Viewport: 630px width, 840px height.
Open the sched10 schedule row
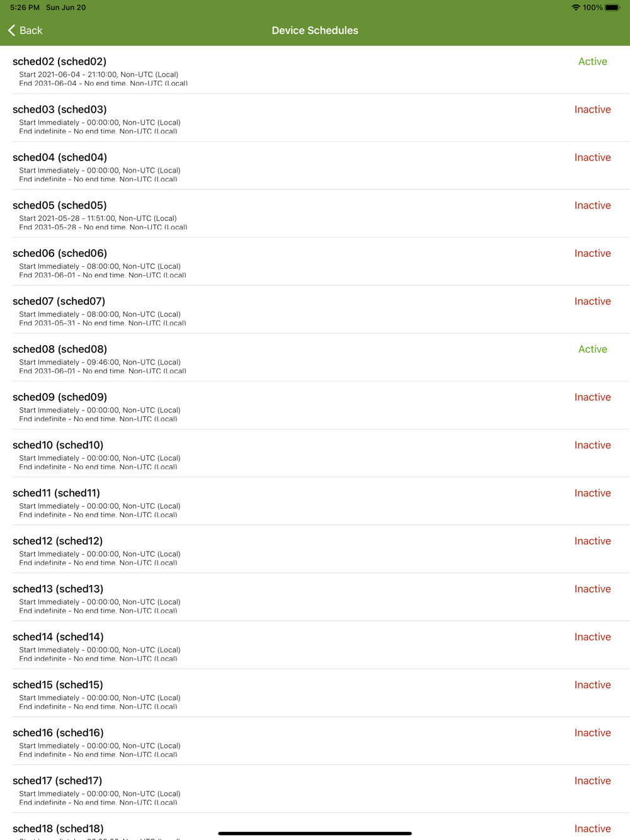pyautogui.click(x=315, y=453)
